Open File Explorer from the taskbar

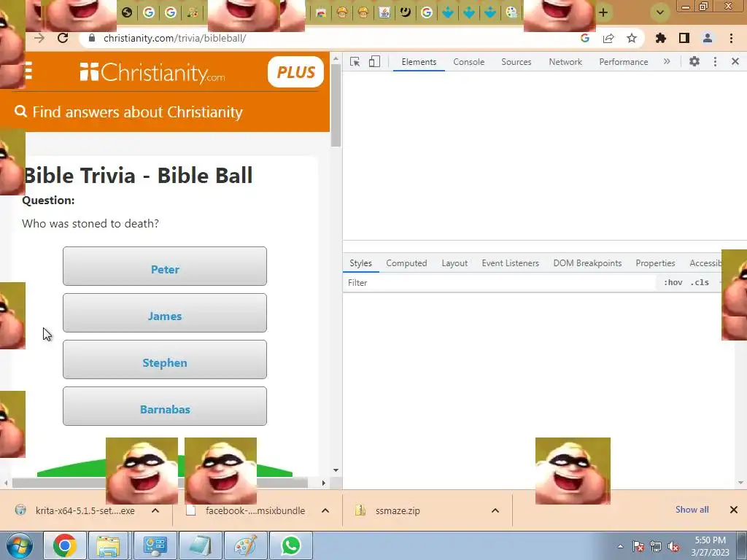108,545
